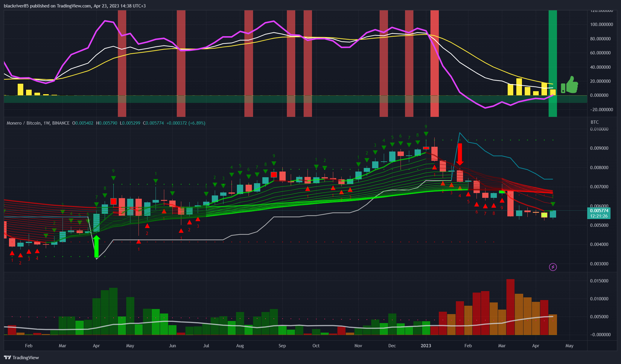Click the large green up arrow marker
The height and width of the screenshot is (364, 621).
(x=96, y=247)
